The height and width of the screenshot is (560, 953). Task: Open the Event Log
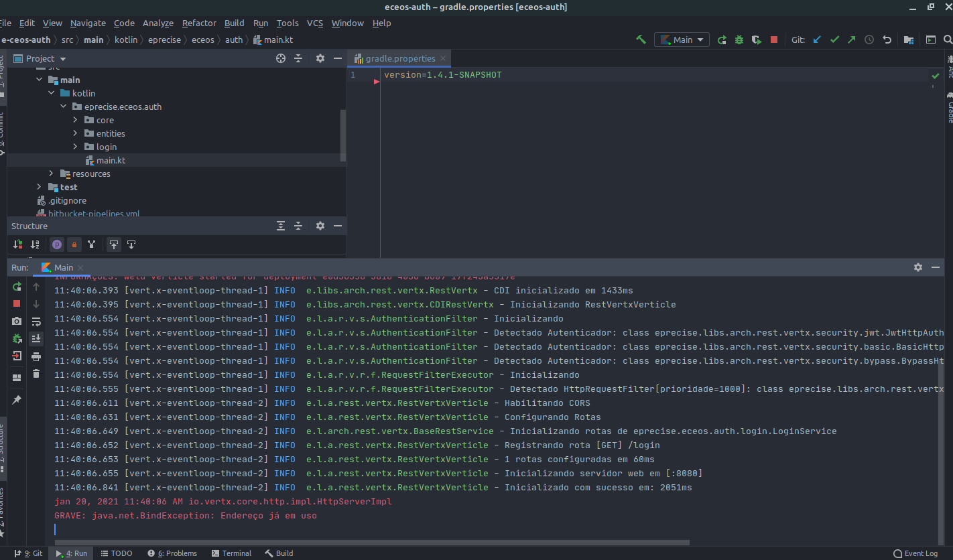pyautogui.click(x=915, y=553)
